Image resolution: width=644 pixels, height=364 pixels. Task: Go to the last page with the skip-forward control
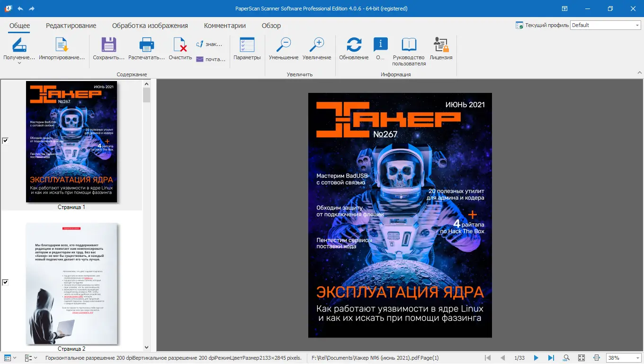552,358
